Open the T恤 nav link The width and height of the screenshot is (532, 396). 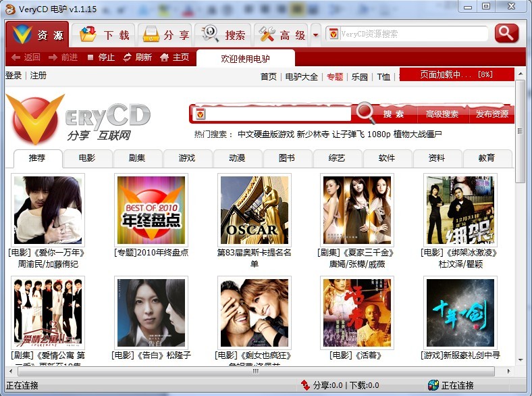pyautogui.click(x=383, y=77)
